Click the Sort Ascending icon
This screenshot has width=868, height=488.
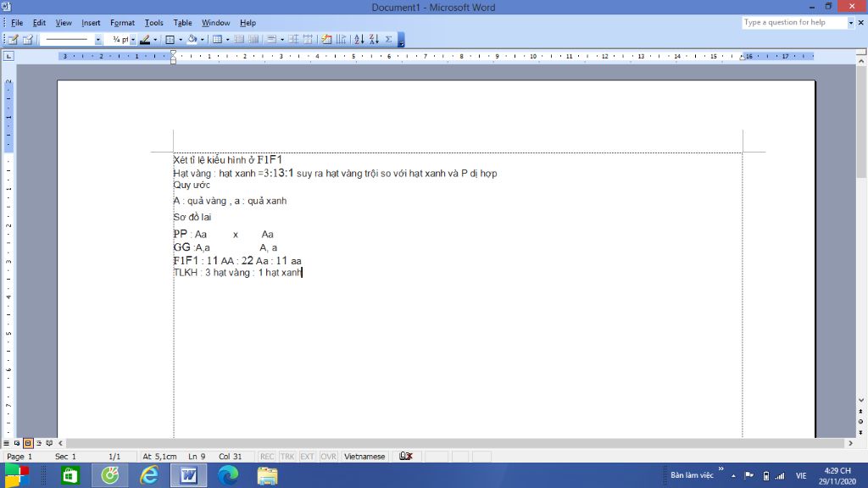click(x=359, y=39)
